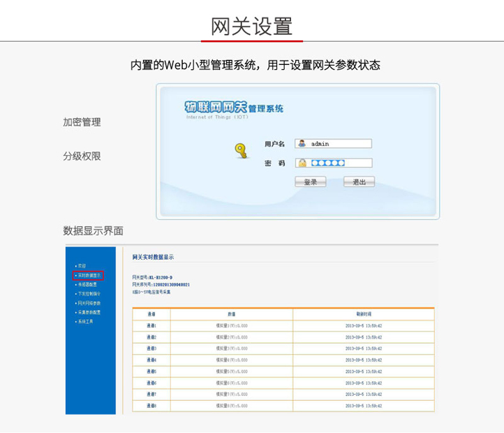
Task: Open 网关网络参数 sidebar item
Action: (88, 303)
